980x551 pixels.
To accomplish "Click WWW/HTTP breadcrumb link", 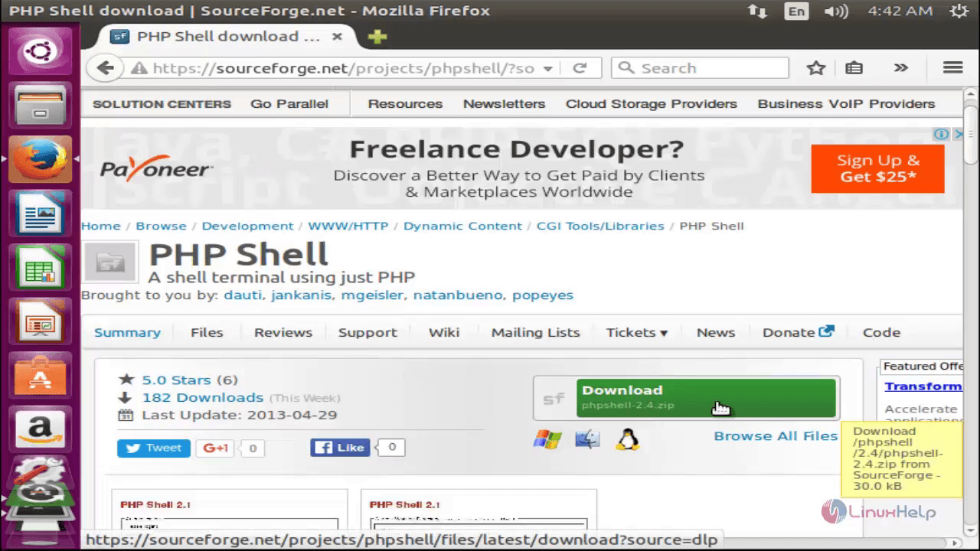I will pos(348,226).
